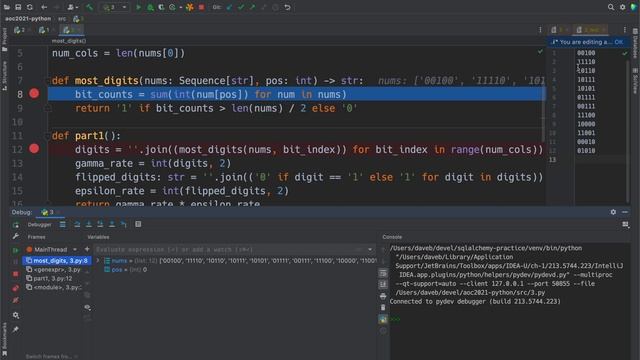Viewport: 640px width, 360px height.
Task: Open the run configuration dropdown
Action: [116, 7]
